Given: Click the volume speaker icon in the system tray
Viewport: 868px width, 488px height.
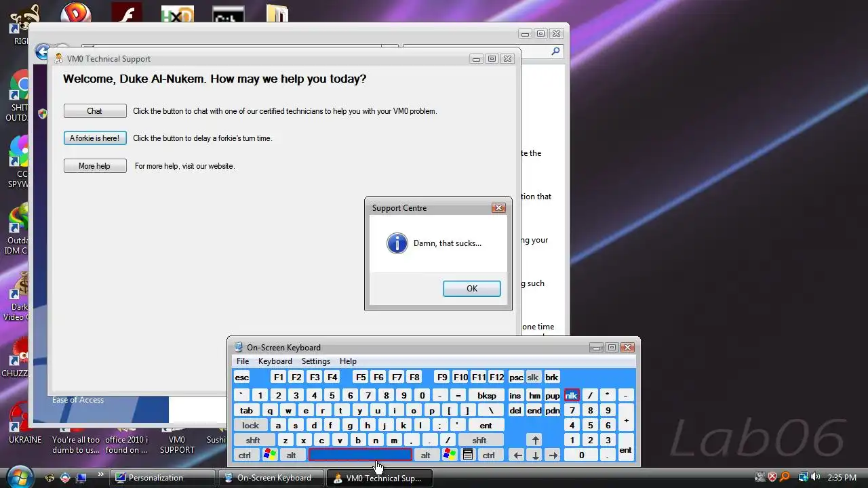Looking at the screenshot, I should pyautogui.click(x=814, y=477).
